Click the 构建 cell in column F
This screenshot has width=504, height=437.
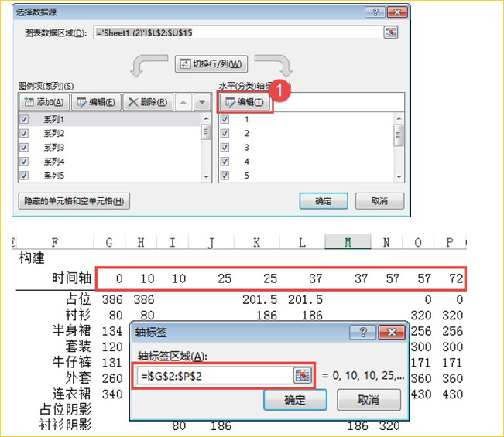32,258
